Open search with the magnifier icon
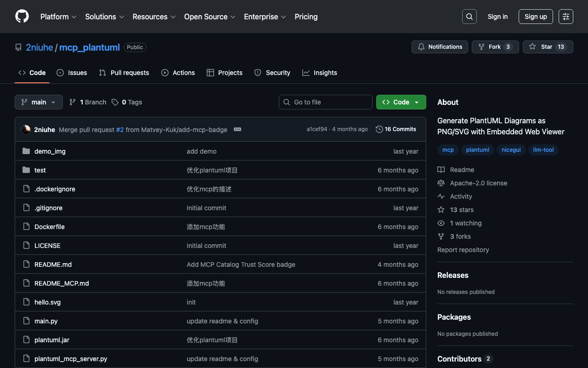 coord(469,17)
